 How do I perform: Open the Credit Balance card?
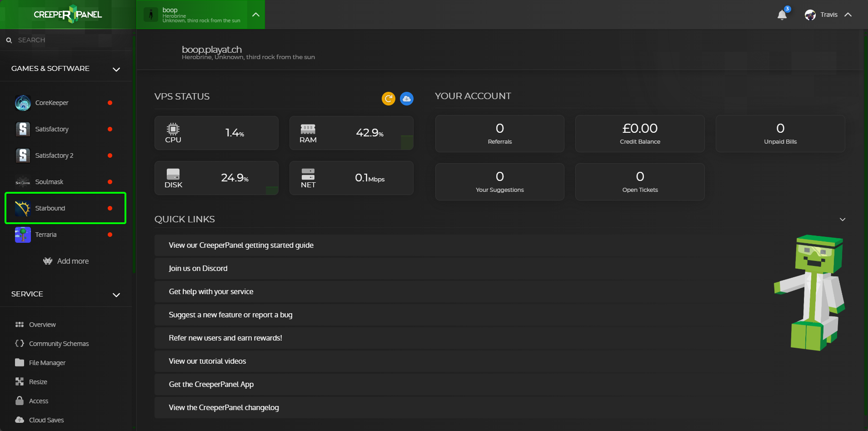point(640,134)
